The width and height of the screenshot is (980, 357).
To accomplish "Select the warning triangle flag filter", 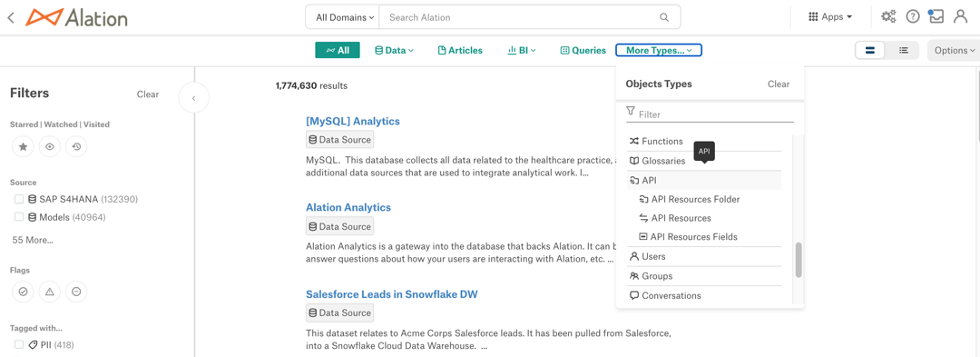I will (x=49, y=292).
